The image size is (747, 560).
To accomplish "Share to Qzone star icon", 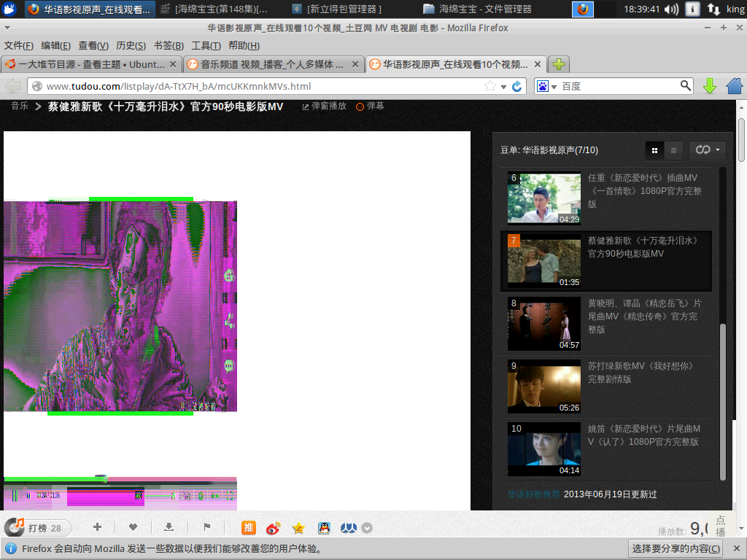I will (298, 528).
